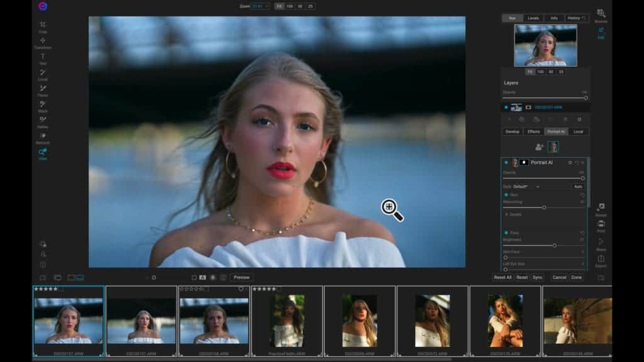Toggle layer visibility dot in Layers
Viewport: 644px width, 362px height.
[x=506, y=107]
